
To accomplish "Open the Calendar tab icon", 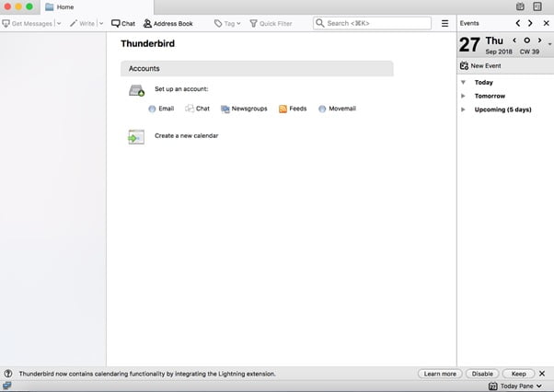I will coord(520,6).
